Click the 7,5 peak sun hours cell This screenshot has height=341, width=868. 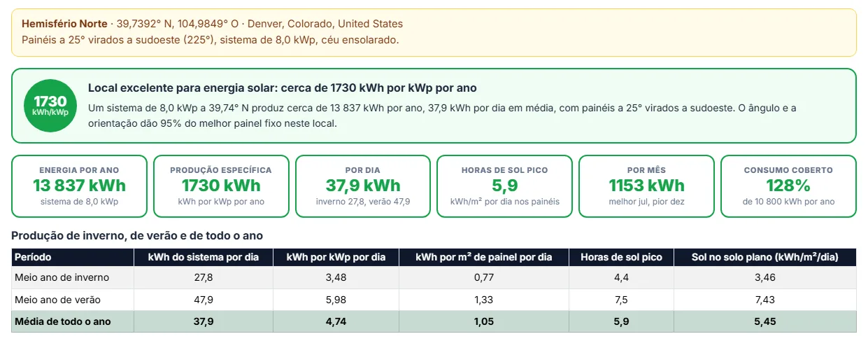pyautogui.click(x=621, y=300)
